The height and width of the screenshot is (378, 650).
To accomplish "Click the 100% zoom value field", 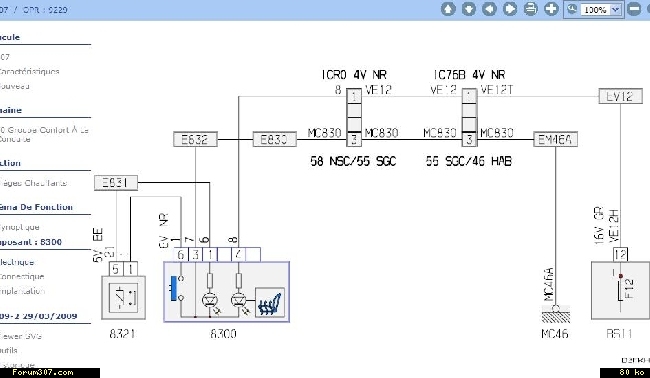I will (595, 10).
